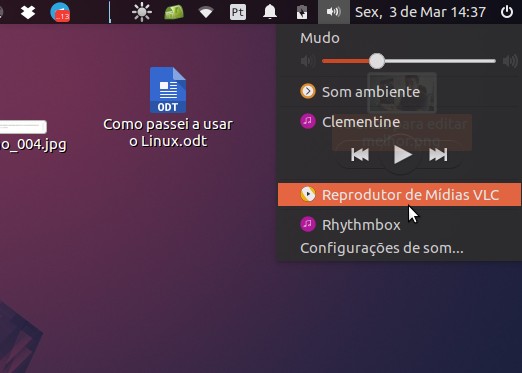Click the purple Clementine music icon
The width and height of the screenshot is (522, 373).
[308, 121]
